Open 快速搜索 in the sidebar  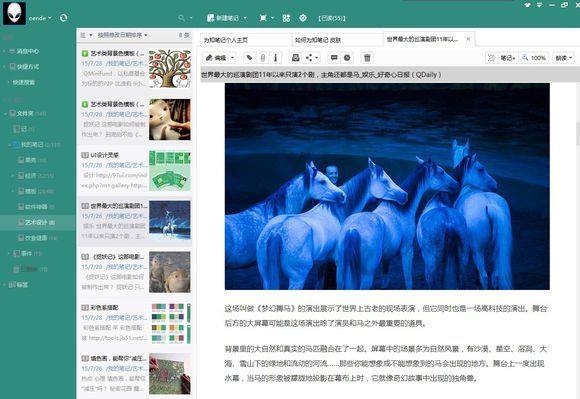24,82
